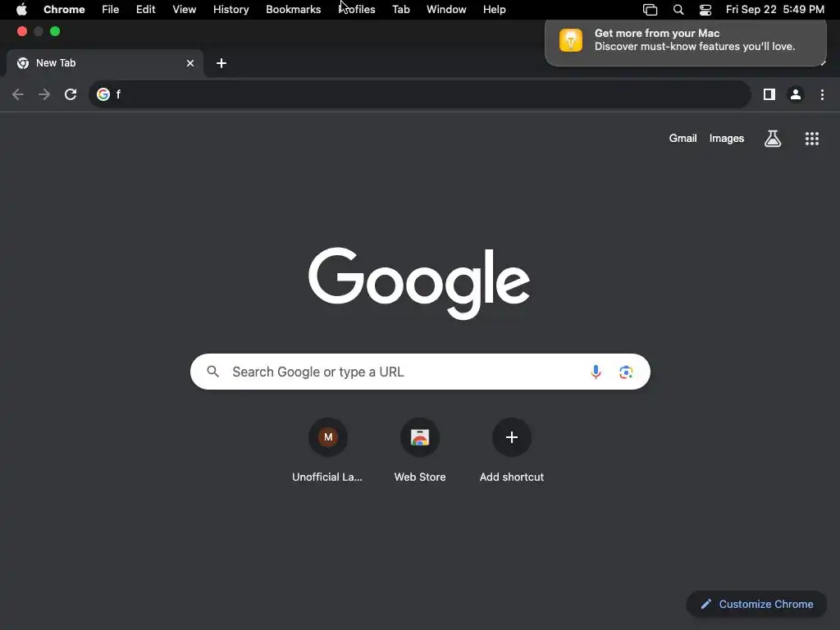Open the Unofficial La... shortcut
Viewport: 840px width, 630px height.
point(328,450)
